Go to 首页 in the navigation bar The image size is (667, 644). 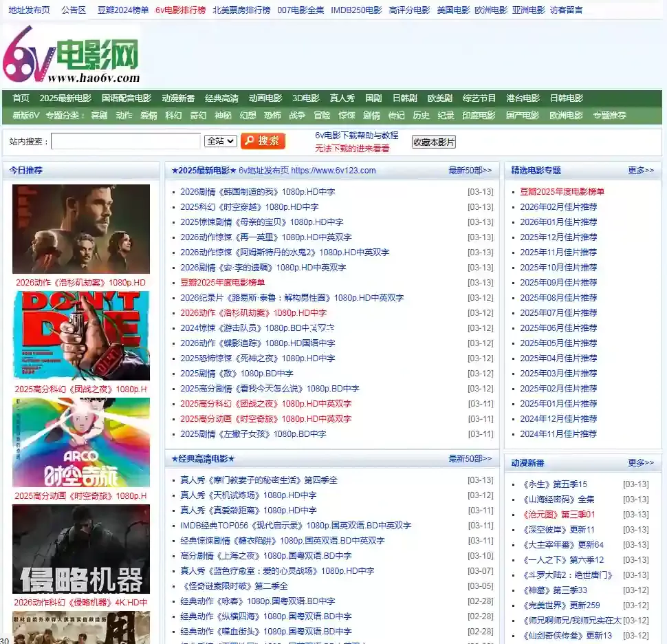[21, 98]
